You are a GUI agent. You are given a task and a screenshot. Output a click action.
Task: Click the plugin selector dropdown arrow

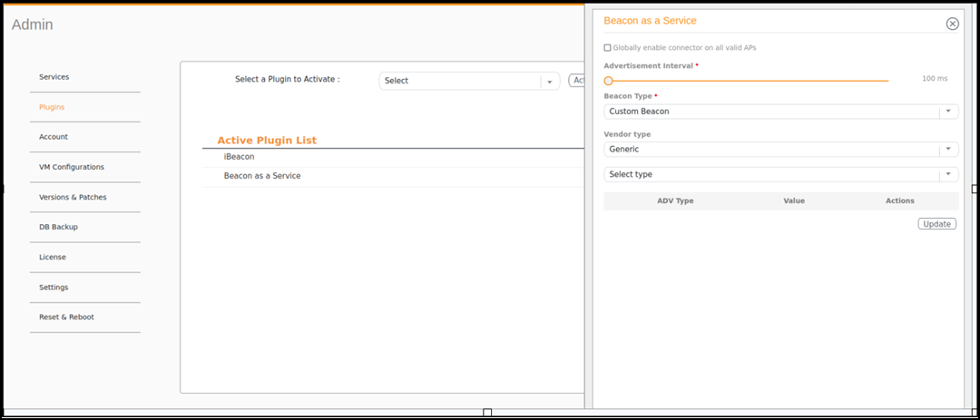[x=550, y=82]
